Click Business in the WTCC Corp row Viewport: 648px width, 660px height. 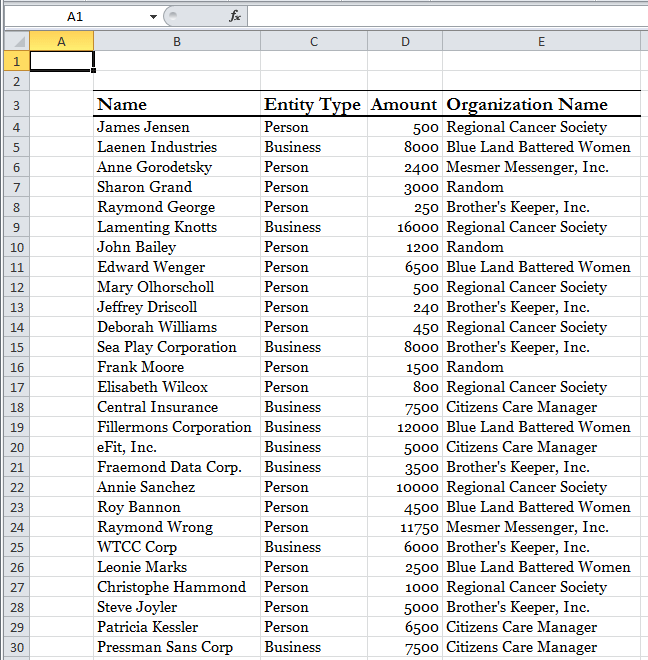coord(314,547)
